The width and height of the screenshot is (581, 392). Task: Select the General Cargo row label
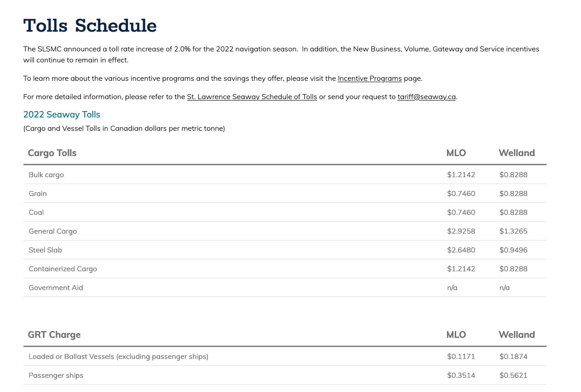(53, 231)
